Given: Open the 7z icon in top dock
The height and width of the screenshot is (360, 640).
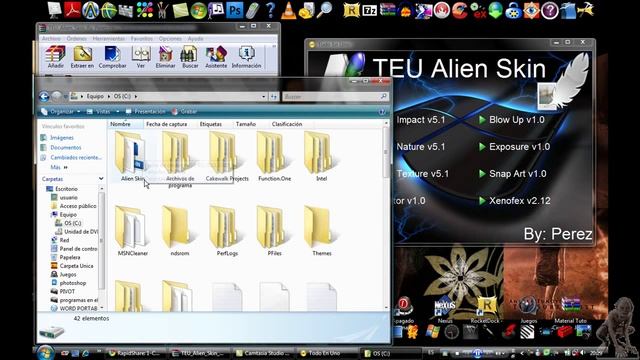Looking at the screenshot, I should 369,10.
